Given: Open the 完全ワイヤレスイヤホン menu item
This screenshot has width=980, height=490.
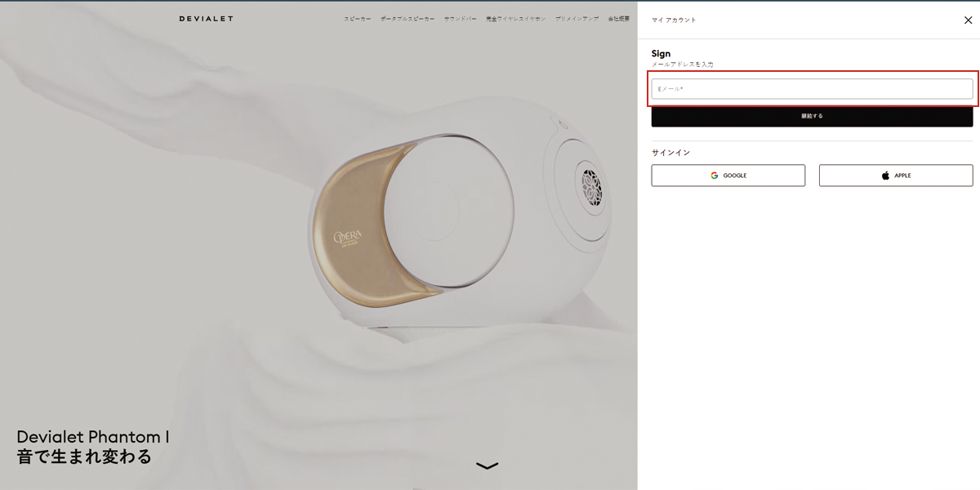Looking at the screenshot, I should coord(515,19).
